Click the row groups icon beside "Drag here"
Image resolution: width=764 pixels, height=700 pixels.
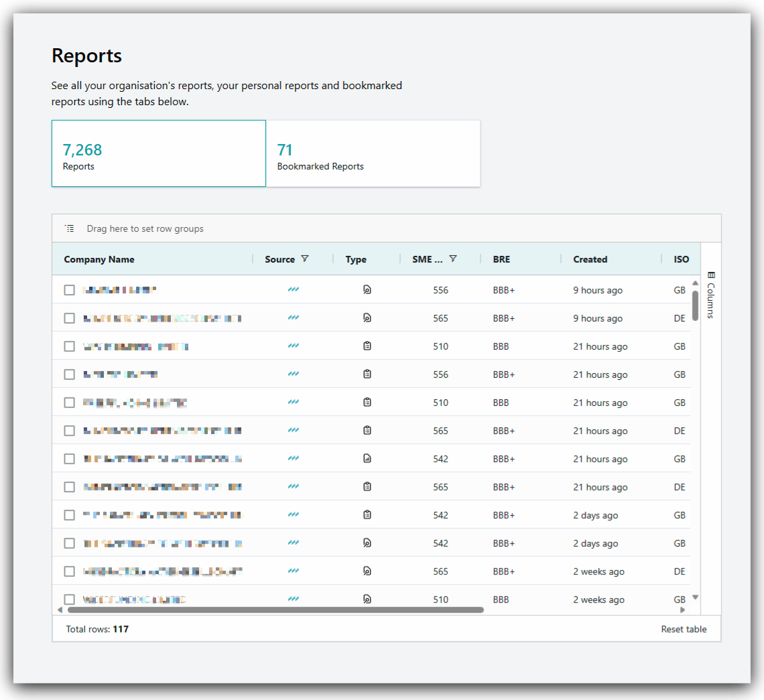point(70,228)
